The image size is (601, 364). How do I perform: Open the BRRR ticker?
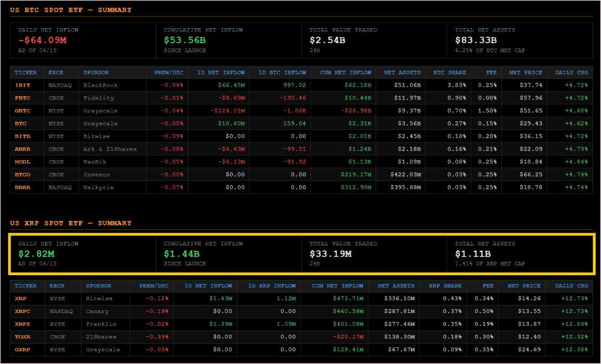click(22, 187)
